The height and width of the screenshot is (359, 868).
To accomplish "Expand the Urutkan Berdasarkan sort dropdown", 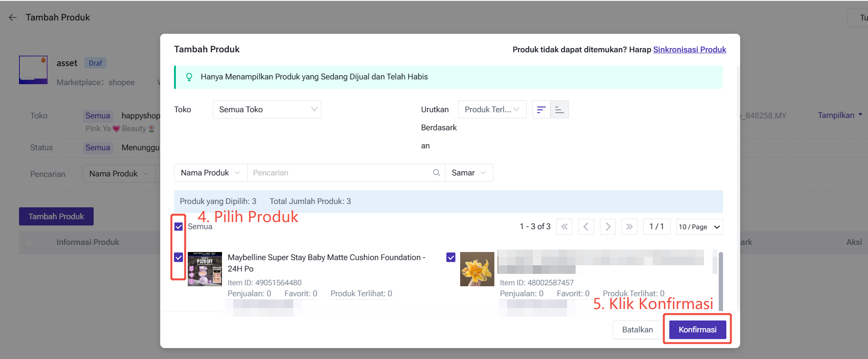I will [x=492, y=109].
